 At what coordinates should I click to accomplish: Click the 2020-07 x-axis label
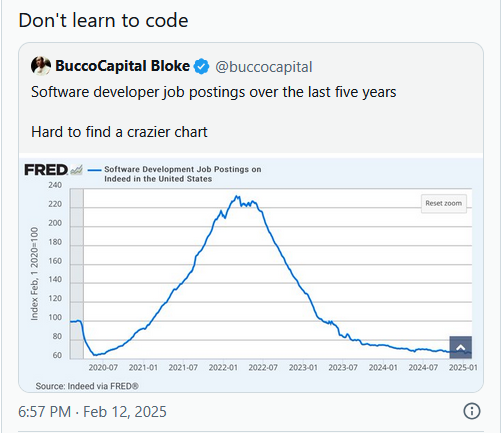pyautogui.click(x=103, y=368)
